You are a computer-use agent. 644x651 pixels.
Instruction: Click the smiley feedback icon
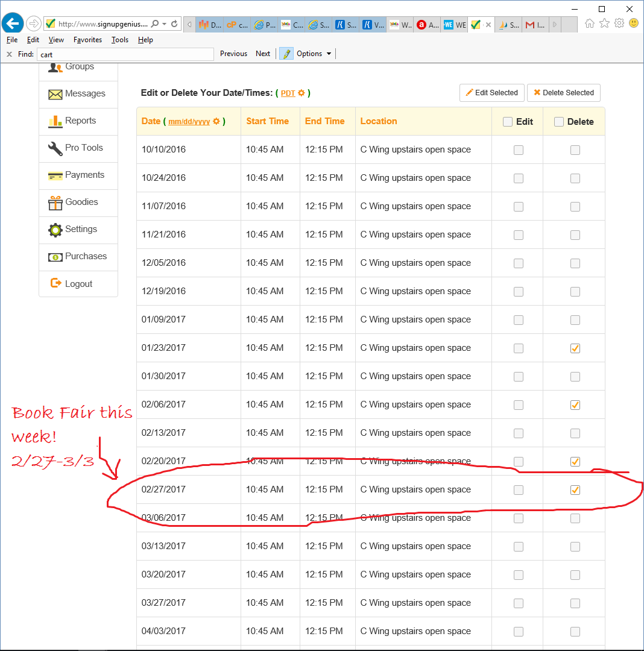click(634, 23)
